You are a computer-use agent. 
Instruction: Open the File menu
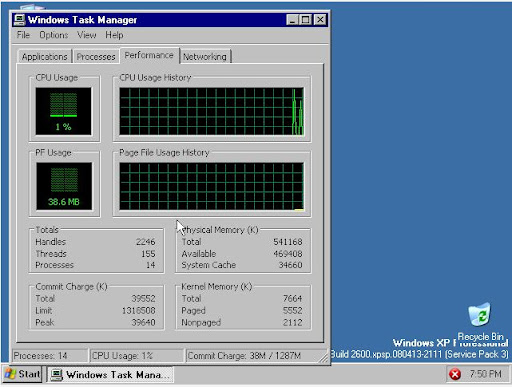click(23, 35)
